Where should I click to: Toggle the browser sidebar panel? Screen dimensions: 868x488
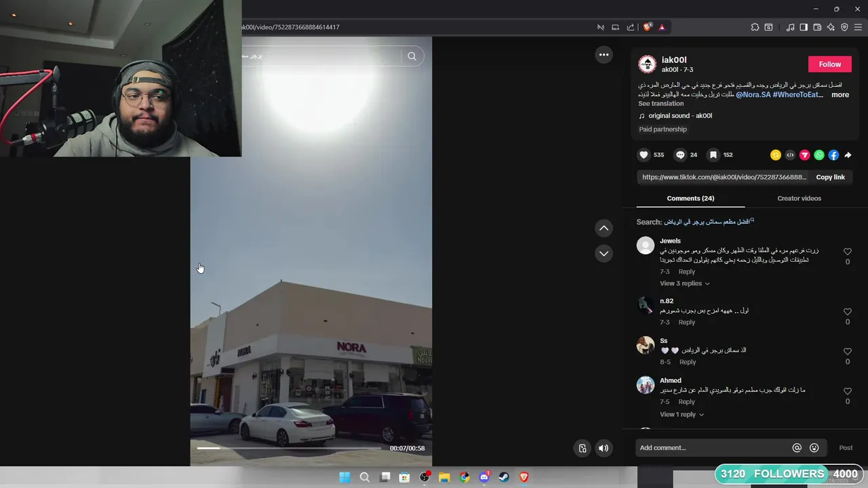pyautogui.click(x=804, y=27)
